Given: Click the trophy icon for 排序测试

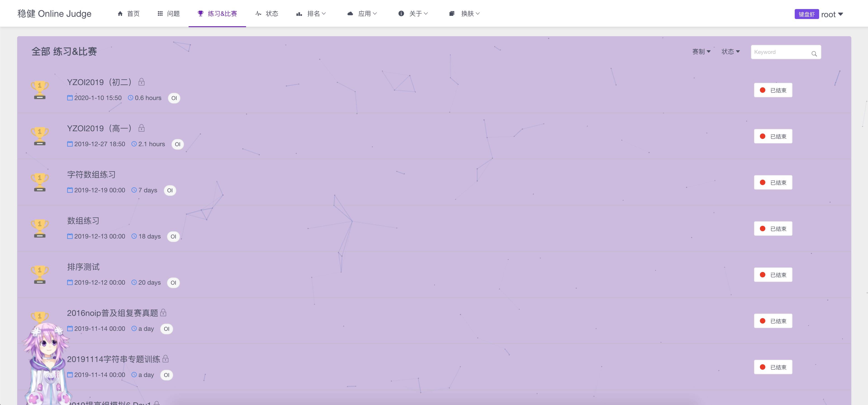Looking at the screenshot, I should point(40,274).
